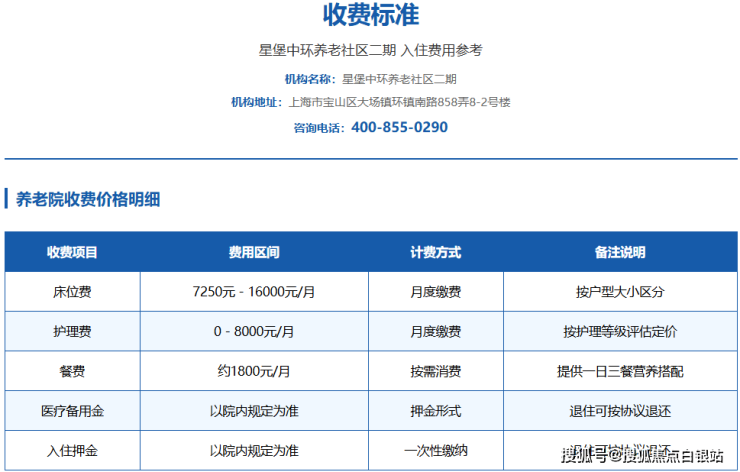The width and height of the screenshot is (740, 472).
Task: Click the phone number 400-855-0290
Action: point(399,127)
